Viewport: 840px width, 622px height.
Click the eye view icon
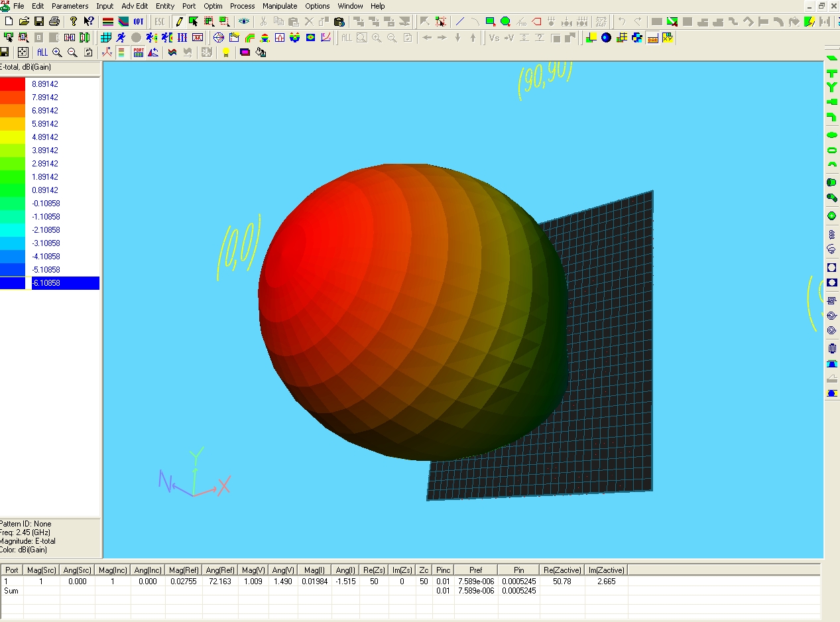[245, 21]
